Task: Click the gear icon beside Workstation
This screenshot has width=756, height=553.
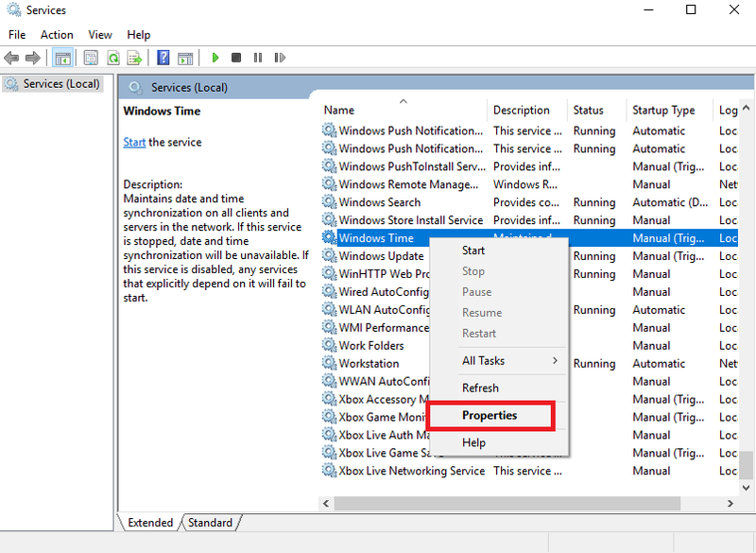Action: click(x=329, y=363)
